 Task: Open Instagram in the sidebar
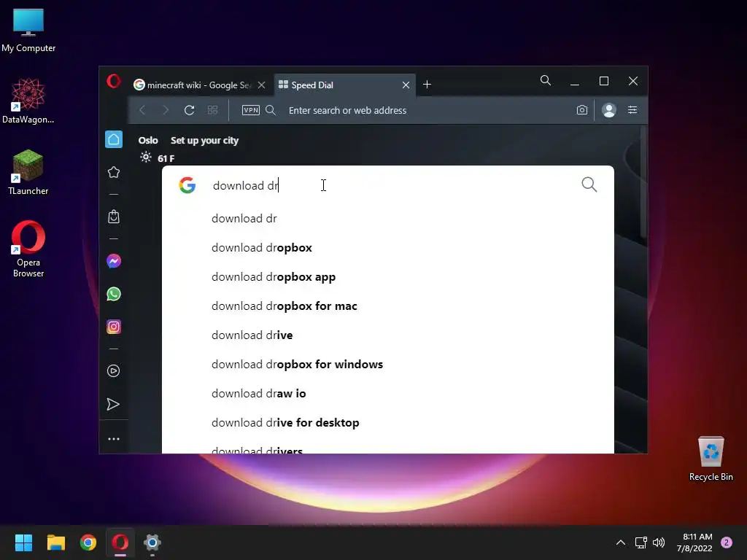click(114, 327)
